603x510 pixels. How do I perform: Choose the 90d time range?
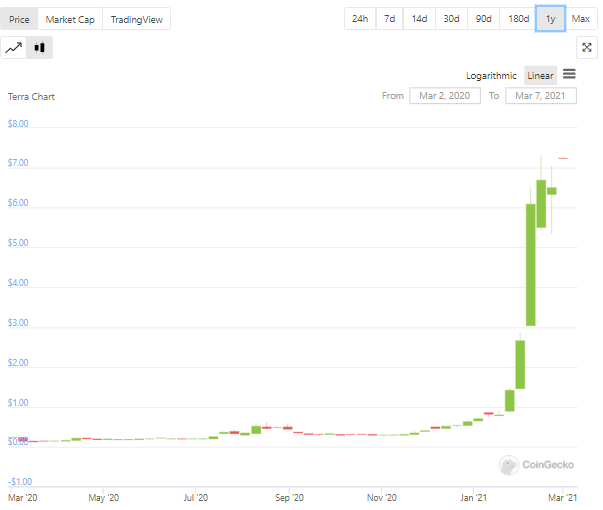483,18
